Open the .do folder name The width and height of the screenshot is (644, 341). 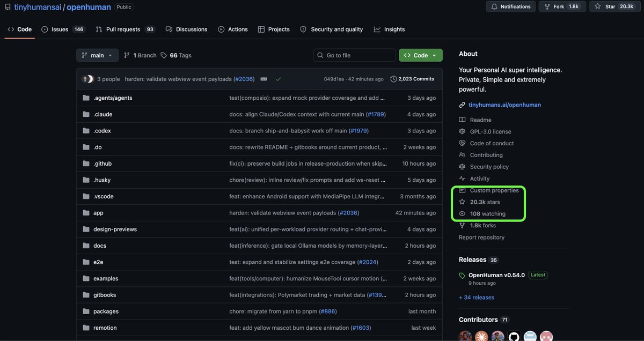98,147
